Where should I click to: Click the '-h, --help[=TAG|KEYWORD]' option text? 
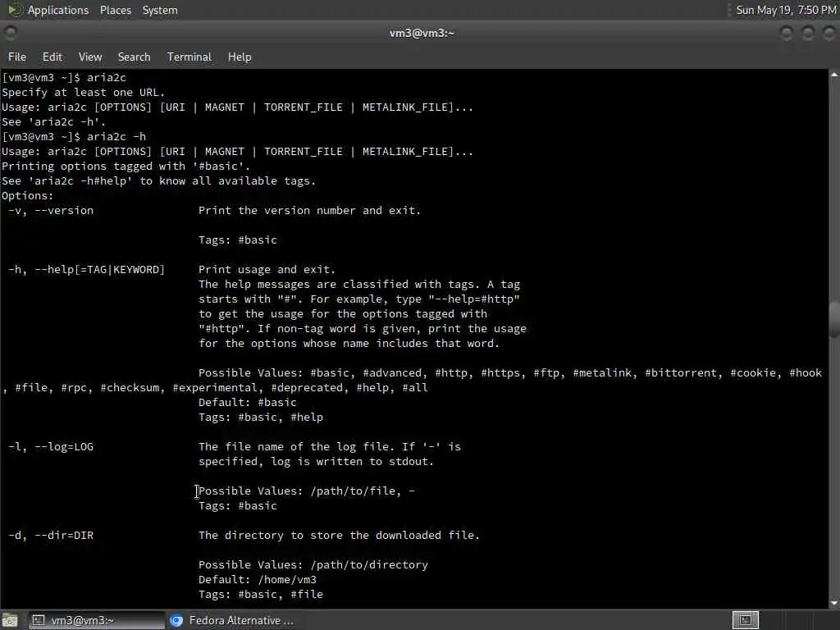86,269
